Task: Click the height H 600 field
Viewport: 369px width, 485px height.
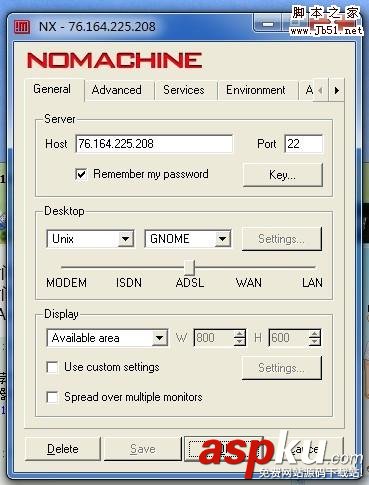Action: coord(289,338)
